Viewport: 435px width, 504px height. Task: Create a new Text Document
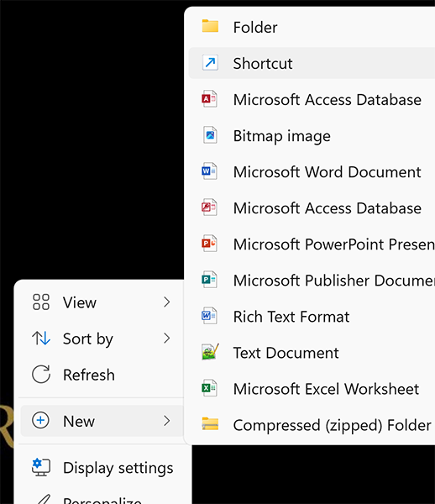point(312,352)
